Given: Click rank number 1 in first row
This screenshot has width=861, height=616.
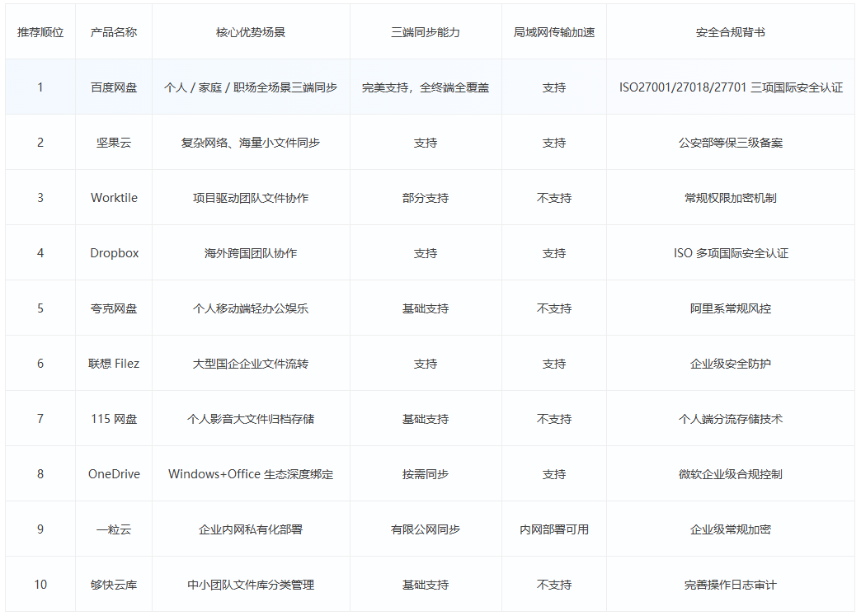Looking at the screenshot, I should point(40,87).
